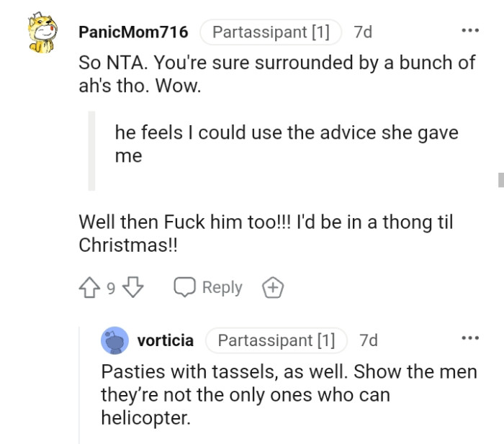Viewport: 504px width, 444px height.
Task: Visit the vorticia username profile link
Action: point(166,340)
